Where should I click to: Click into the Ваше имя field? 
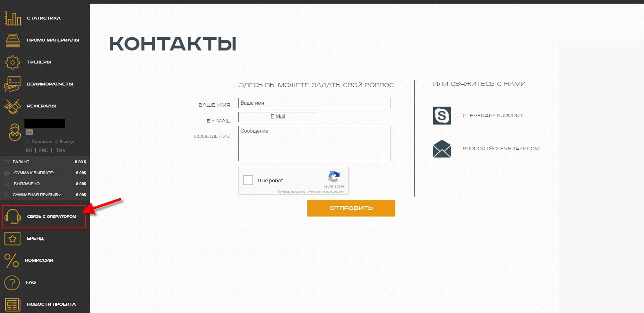click(x=314, y=103)
